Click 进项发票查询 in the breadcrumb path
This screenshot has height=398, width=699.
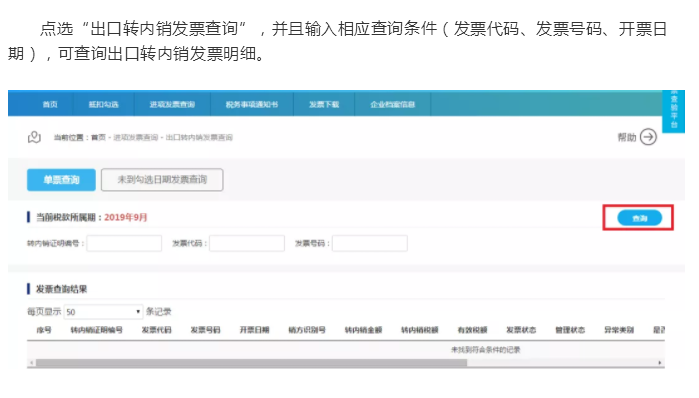click(136, 137)
